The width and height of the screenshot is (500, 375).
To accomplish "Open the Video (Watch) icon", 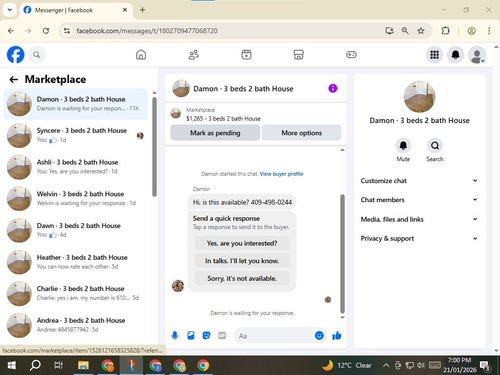I will [x=246, y=55].
